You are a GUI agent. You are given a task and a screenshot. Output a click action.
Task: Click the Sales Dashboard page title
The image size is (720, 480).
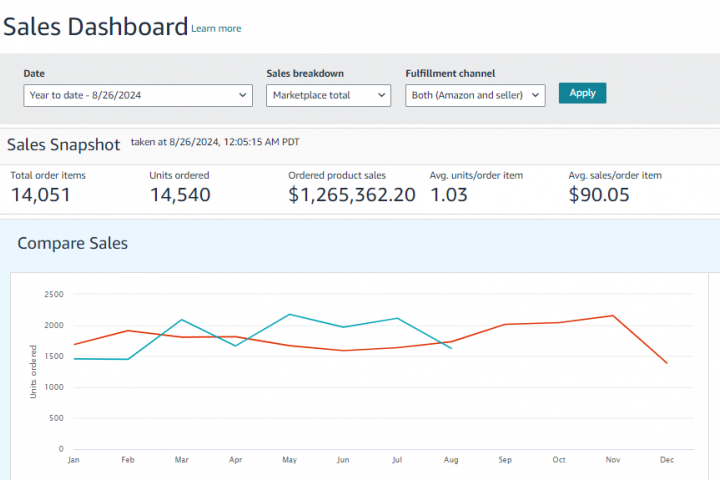[x=95, y=27]
